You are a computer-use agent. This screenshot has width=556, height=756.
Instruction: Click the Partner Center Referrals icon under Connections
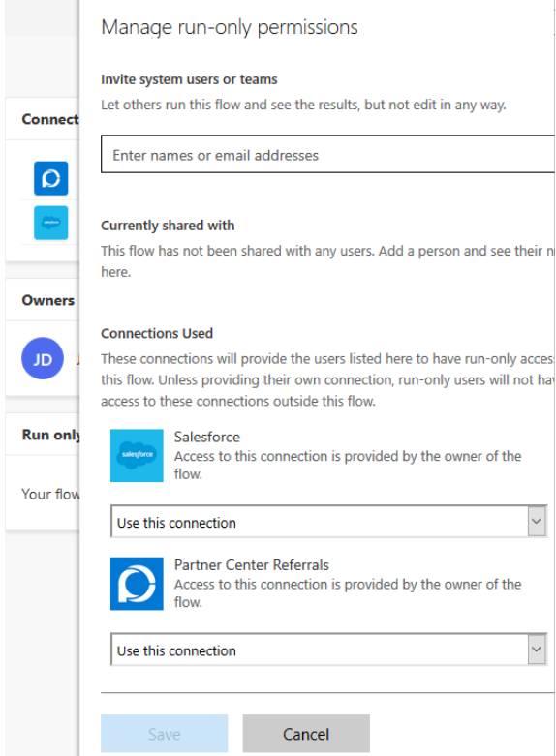click(x=50, y=178)
